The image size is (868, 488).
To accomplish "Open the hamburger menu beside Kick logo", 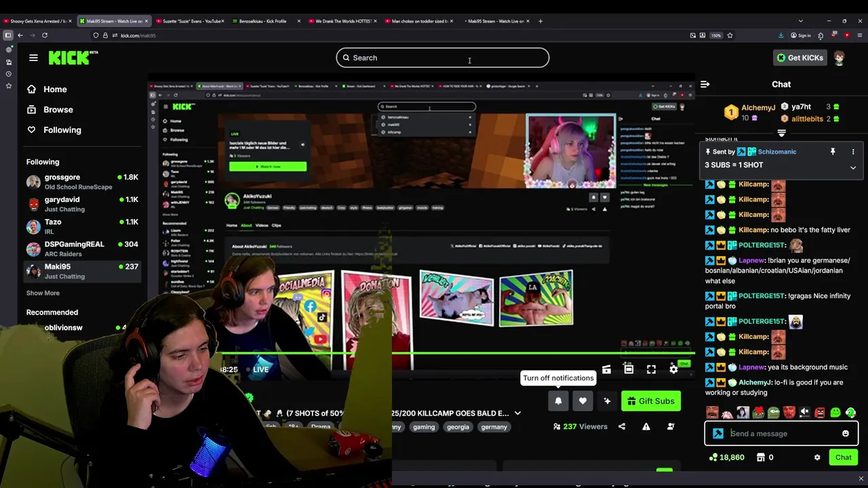I will (x=33, y=58).
